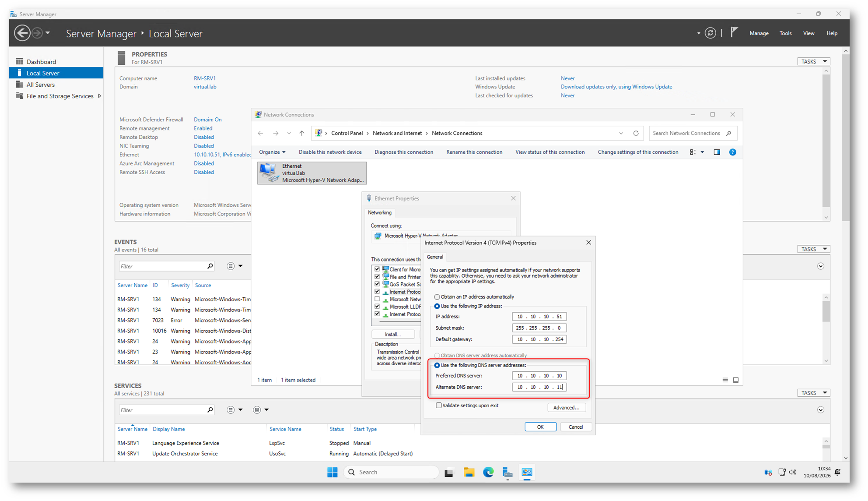Select the Networking tab in Ethernet Properties

(380, 212)
